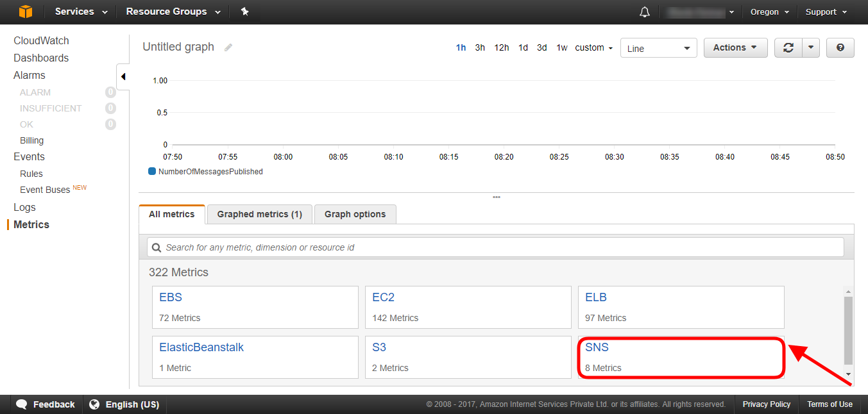
Task: Open the Support dropdown
Action: pos(826,12)
